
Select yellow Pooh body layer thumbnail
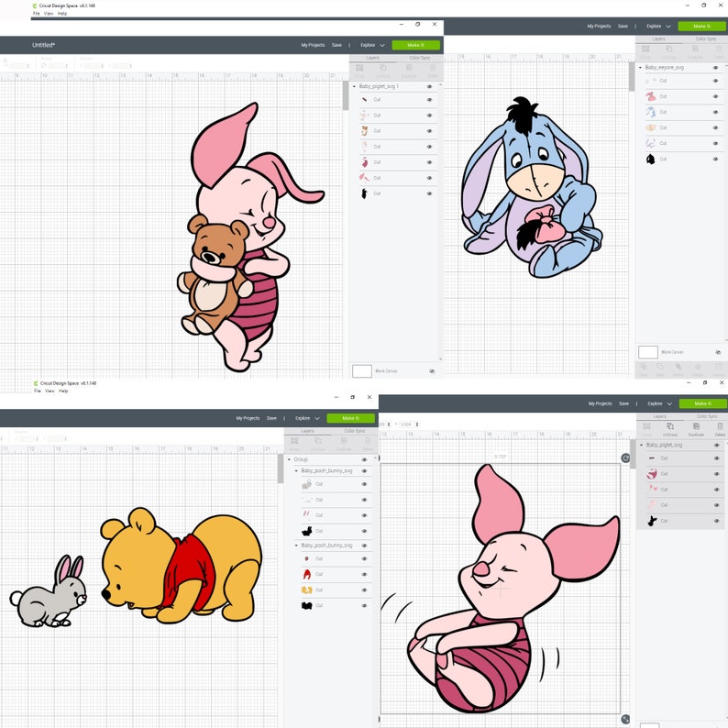(307, 590)
